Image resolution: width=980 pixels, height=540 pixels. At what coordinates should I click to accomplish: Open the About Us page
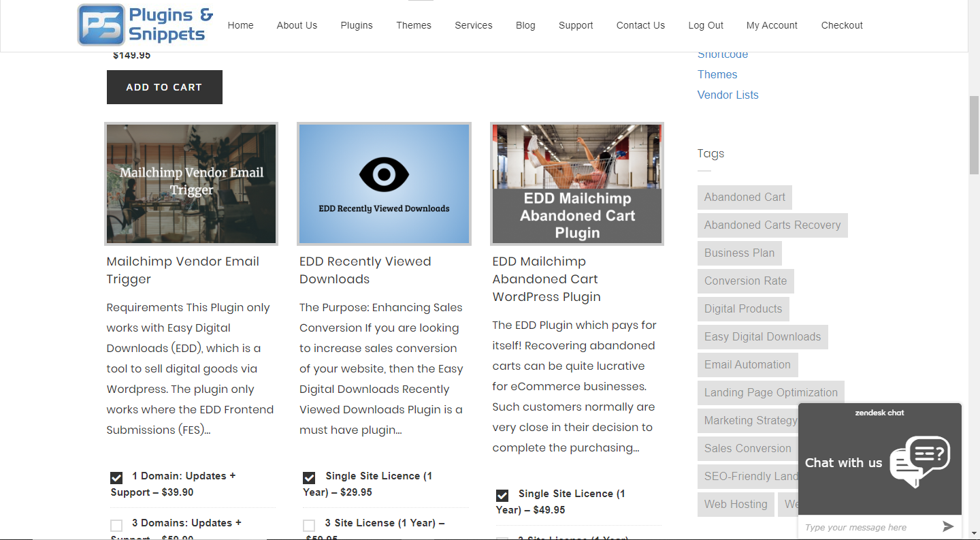(297, 25)
